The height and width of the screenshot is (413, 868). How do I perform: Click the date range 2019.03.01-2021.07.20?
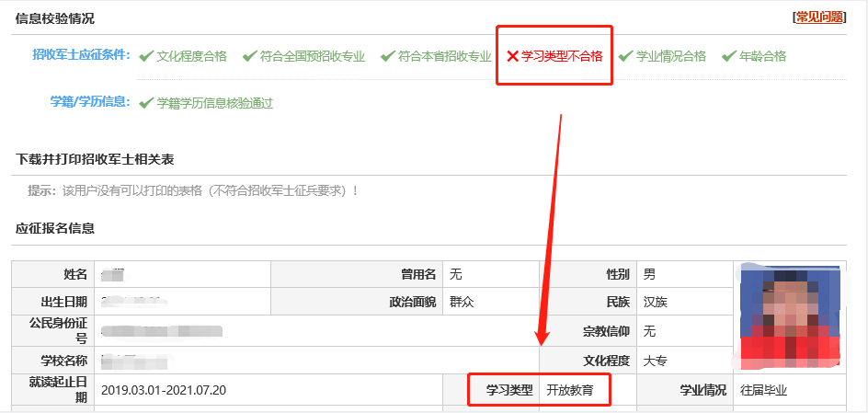click(x=164, y=390)
